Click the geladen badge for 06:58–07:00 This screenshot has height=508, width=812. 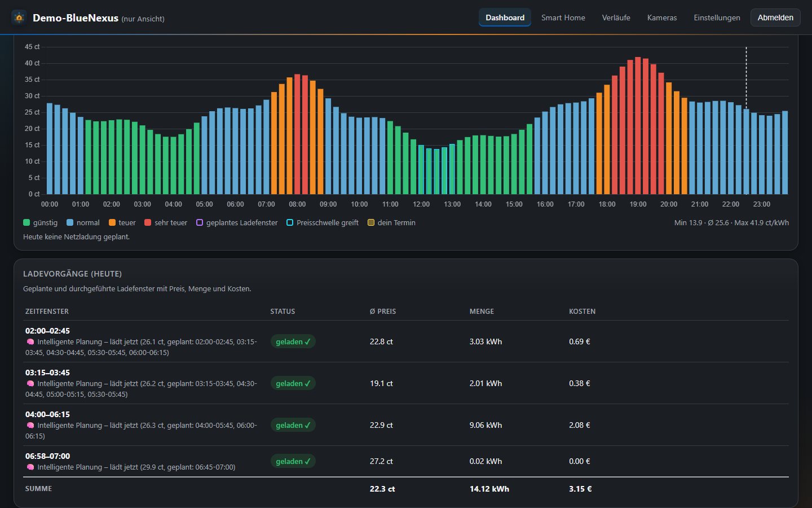[293, 461]
